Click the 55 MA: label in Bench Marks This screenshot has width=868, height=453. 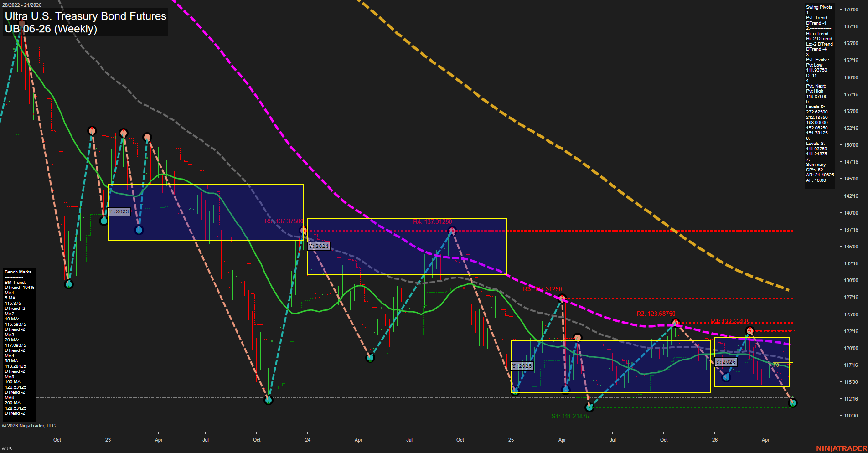pos(12,361)
